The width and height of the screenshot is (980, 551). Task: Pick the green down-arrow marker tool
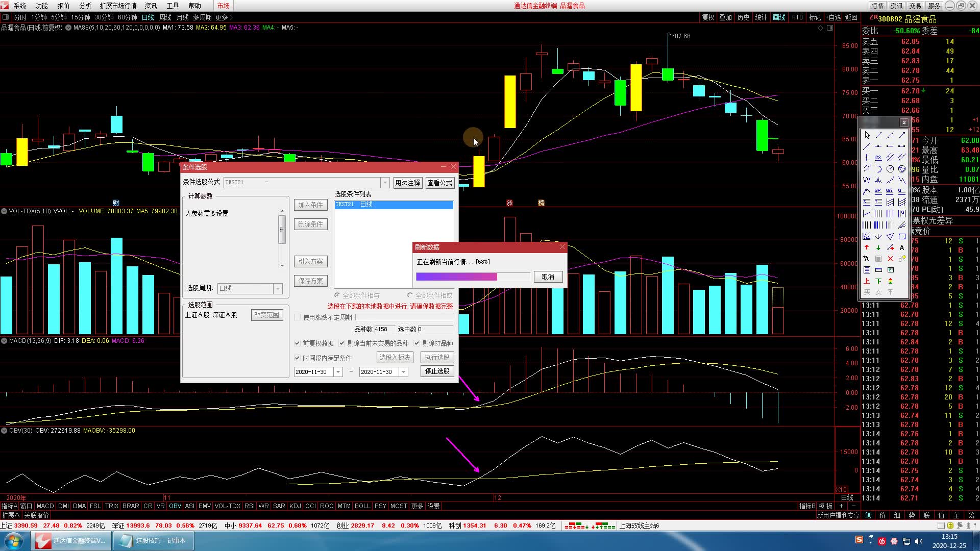tap(878, 247)
